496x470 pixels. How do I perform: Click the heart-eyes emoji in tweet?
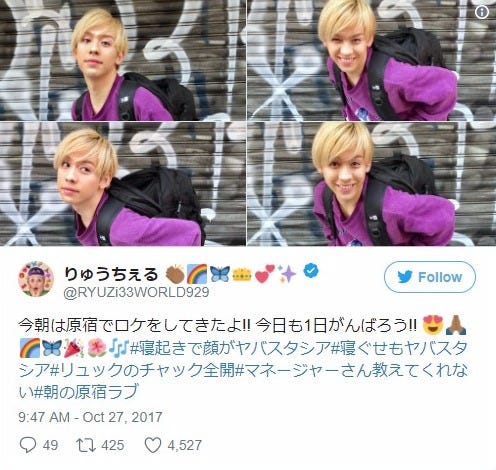432,326
